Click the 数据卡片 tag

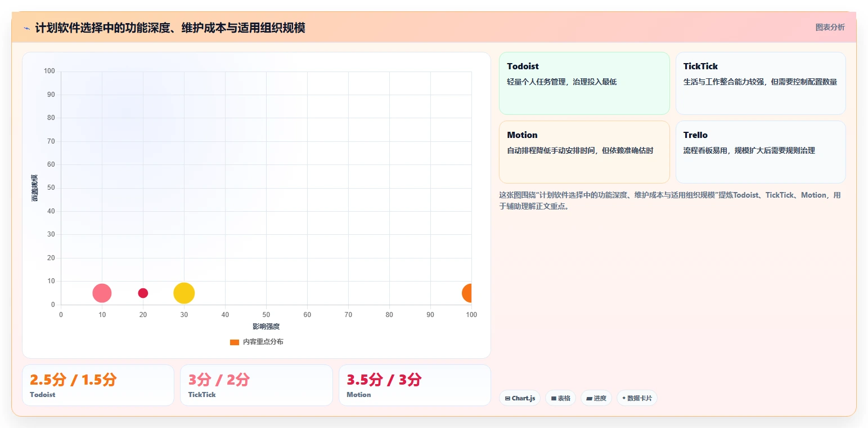click(637, 398)
